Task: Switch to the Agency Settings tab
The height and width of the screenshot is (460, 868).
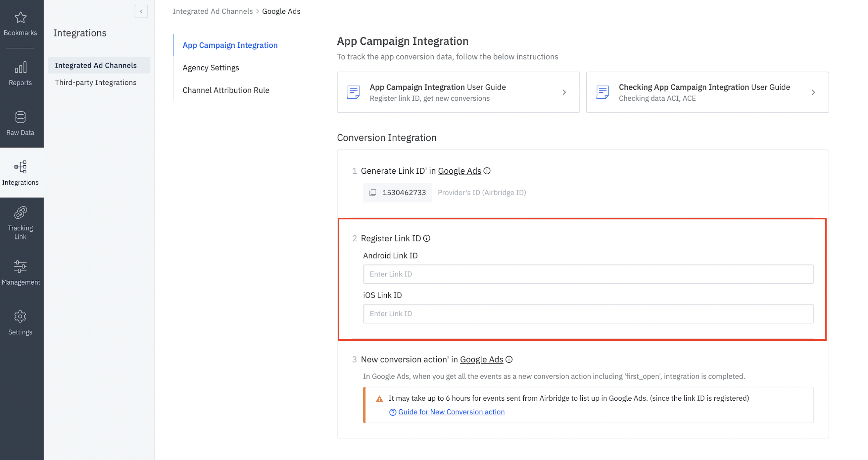Action: pos(211,68)
